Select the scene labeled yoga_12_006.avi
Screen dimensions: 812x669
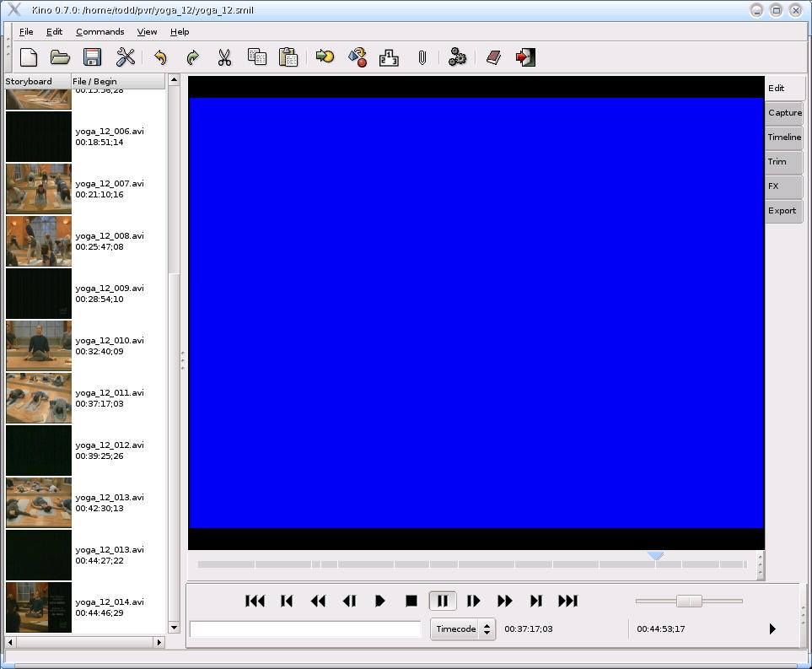pyautogui.click(x=85, y=137)
